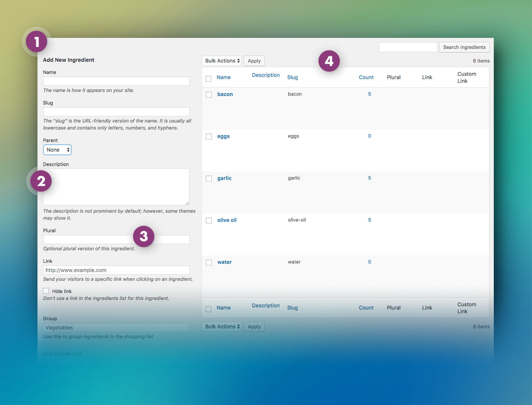Click the Link URL input field
Image resolution: width=532 pixels, height=405 pixels.
pyautogui.click(x=116, y=270)
